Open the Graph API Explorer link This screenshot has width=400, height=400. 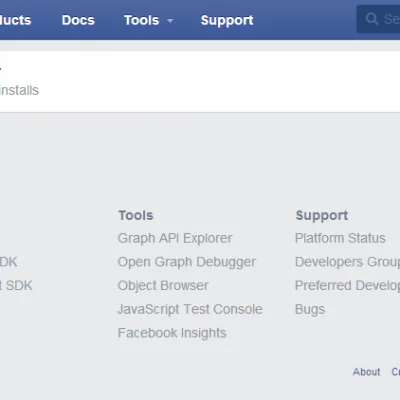[175, 238]
